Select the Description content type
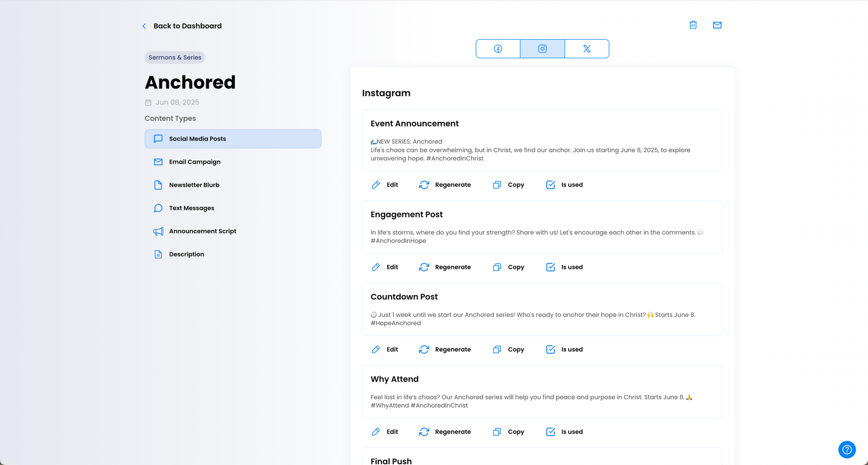Image resolution: width=868 pixels, height=465 pixels. 233,254
